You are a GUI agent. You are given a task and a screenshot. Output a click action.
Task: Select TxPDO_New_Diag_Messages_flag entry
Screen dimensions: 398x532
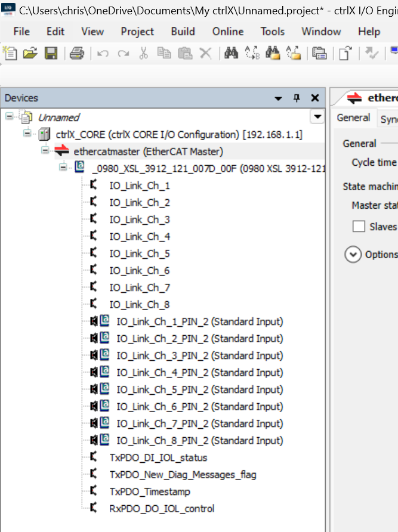point(183,475)
